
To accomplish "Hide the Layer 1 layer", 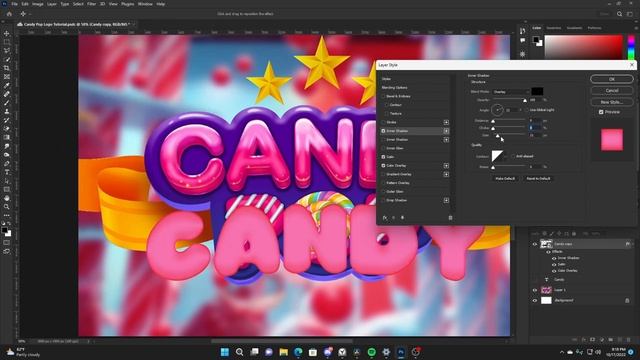I will pyautogui.click(x=535, y=290).
